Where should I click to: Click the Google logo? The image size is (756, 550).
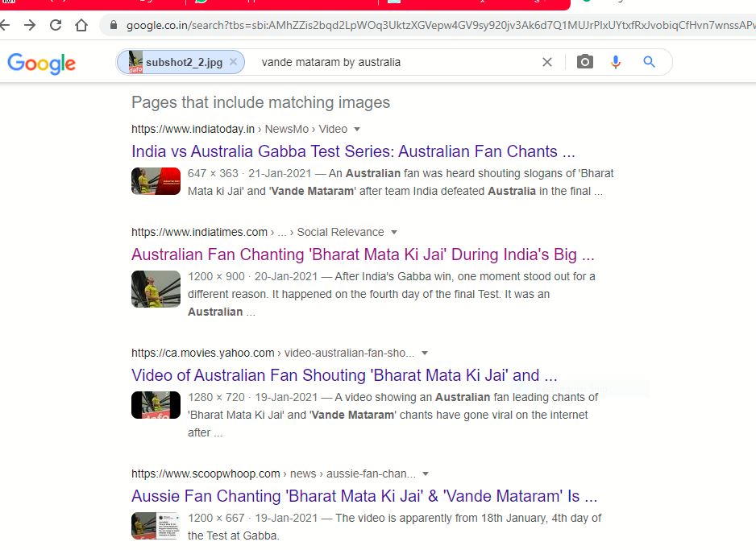tap(41, 63)
